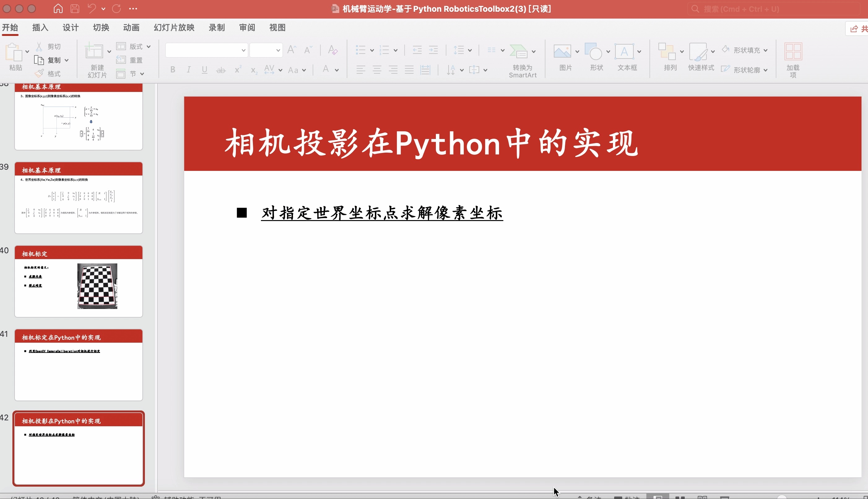Click the clear formatting icon
This screenshot has width=868, height=499.
click(332, 50)
